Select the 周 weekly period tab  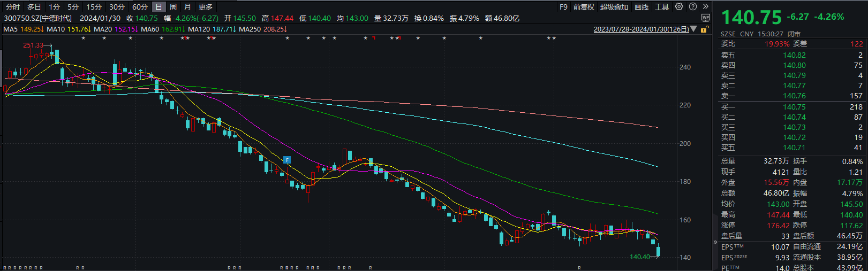point(173,7)
